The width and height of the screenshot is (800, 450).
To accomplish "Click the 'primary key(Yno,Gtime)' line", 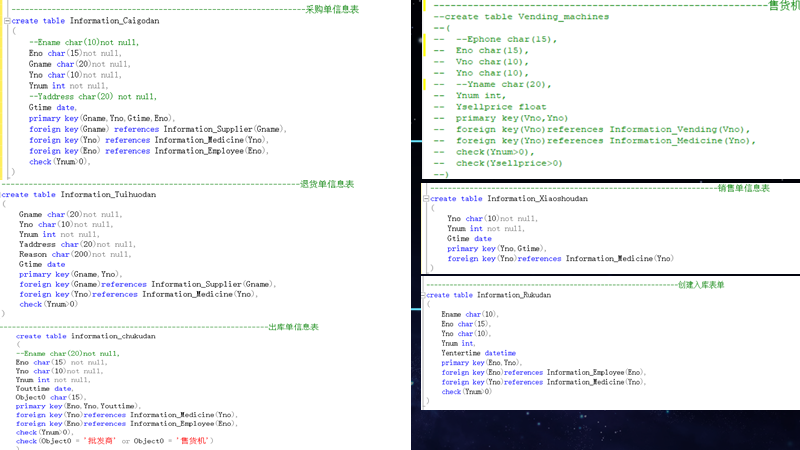I will click(496, 248).
